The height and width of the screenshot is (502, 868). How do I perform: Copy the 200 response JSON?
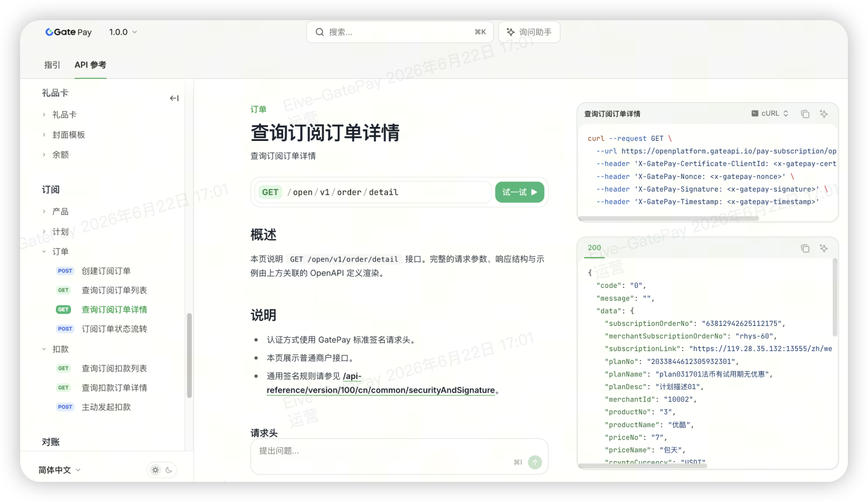coord(805,248)
